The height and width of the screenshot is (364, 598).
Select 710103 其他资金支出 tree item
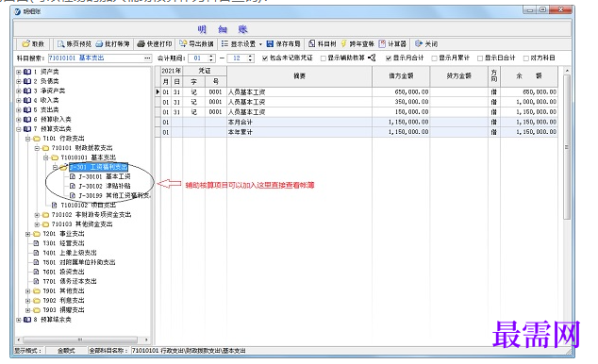[82, 224]
